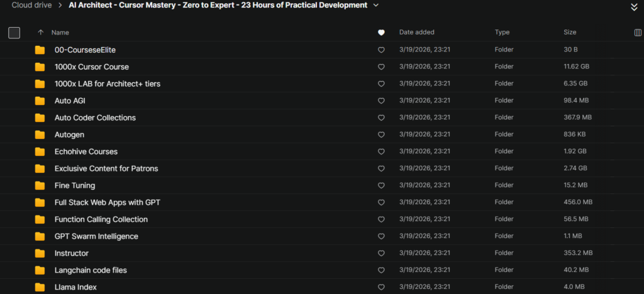
Task: Toggle favorite heart for Llama Index
Action: pos(381,287)
